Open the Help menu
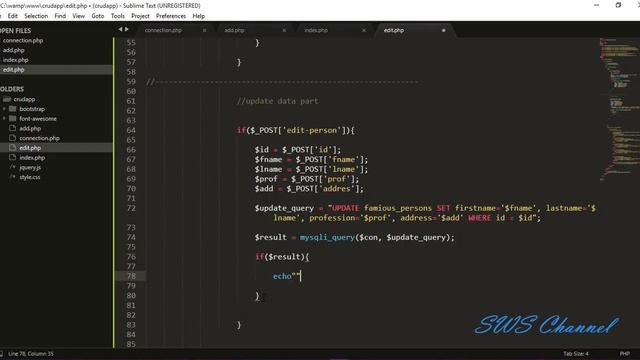 click(198, 16)
